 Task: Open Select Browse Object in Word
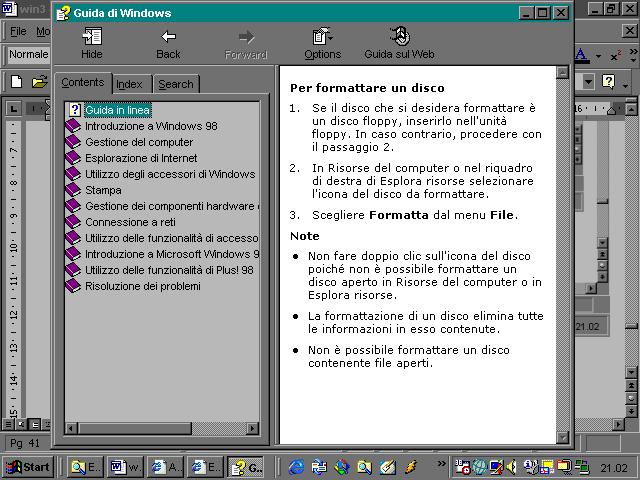point(631,398)
